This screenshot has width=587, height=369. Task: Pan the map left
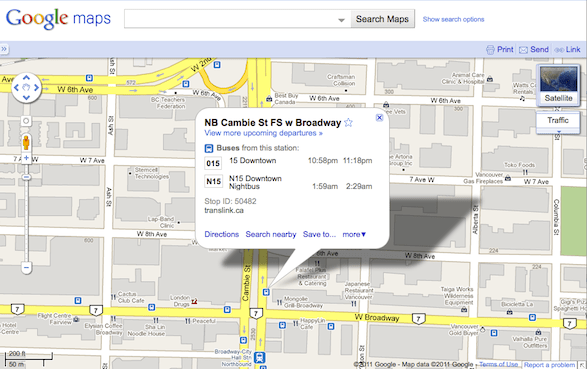click(x=16, y=88)
